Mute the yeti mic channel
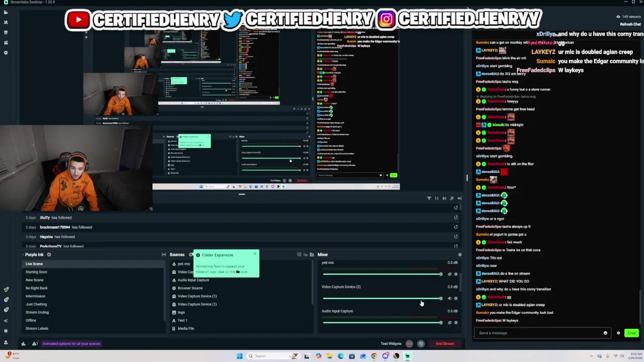The height and width of the screenshot is (362, 644). [449, 274]
